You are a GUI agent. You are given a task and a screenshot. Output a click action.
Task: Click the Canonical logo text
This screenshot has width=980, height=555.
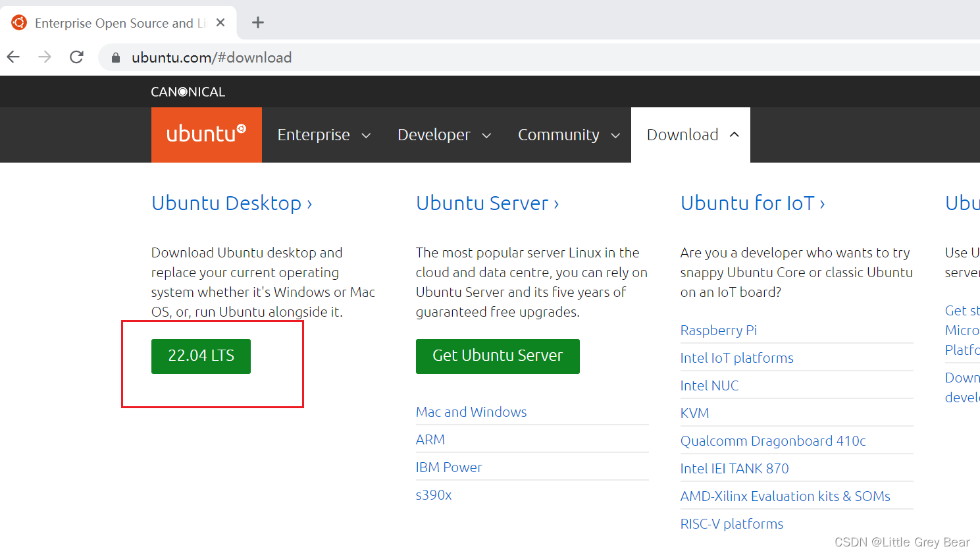tap(188, 92)
